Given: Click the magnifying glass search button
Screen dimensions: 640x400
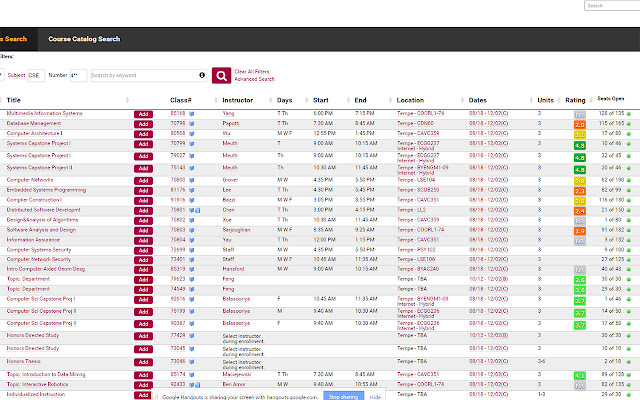Looking at the screenshot, I should coord(221,76).
